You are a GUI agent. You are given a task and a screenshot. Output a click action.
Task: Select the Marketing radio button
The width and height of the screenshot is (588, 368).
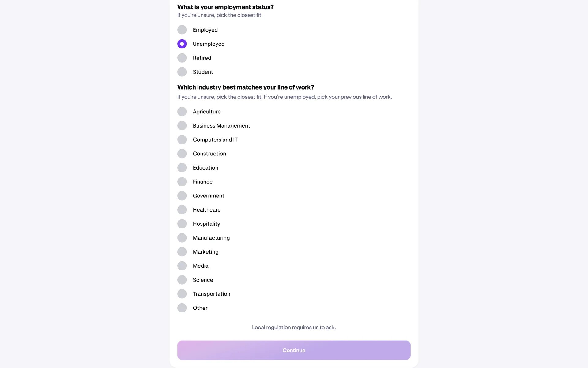182,252
